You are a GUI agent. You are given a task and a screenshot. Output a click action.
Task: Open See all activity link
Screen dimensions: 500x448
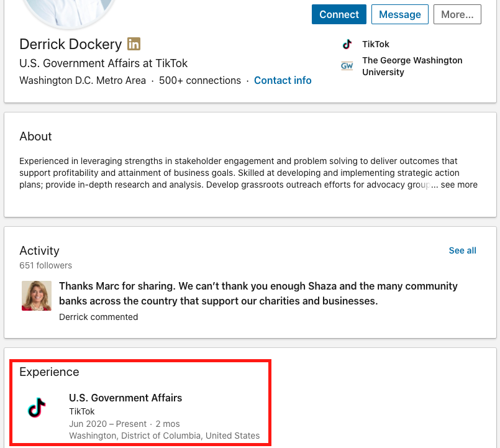point(462,250)
